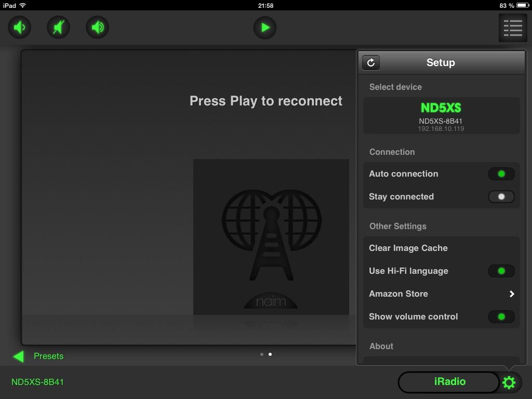Tap the ND5XS-8B41 device name at bottom
532x399 pixels.
[x=37, y=382]
